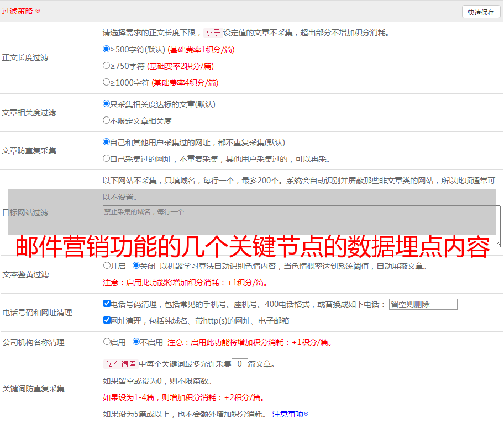
Task: Toggle the 电话号码清理 checkbox
Action: 107,304
